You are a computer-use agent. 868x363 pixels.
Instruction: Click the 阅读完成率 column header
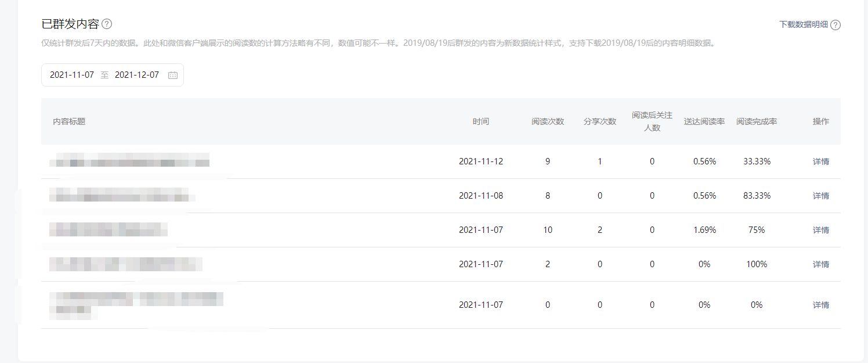pos(756,121)
